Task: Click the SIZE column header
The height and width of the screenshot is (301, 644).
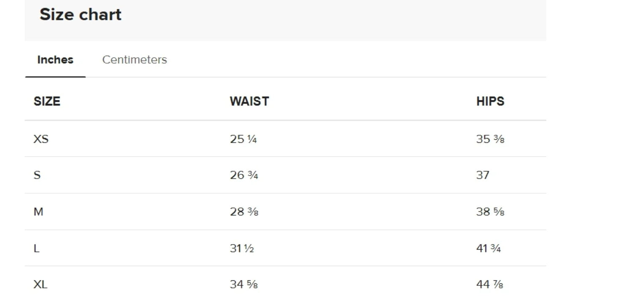Action: [47, 101]
